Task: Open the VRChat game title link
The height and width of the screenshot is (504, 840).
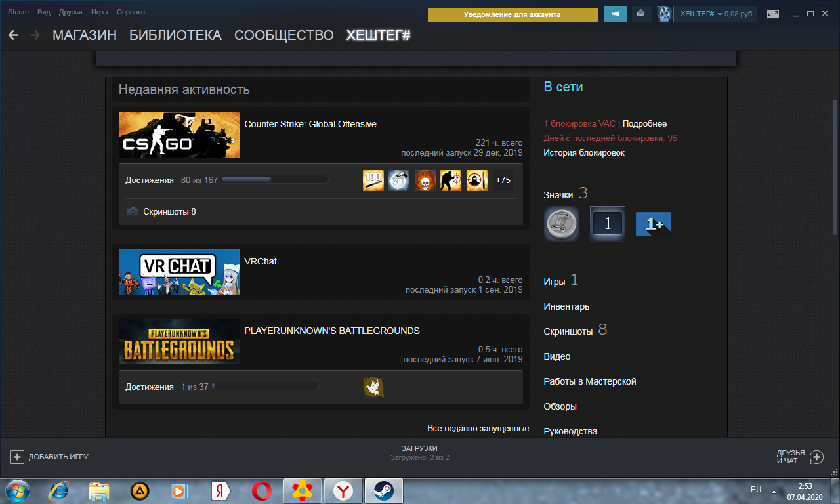Action: coord(261,261)
